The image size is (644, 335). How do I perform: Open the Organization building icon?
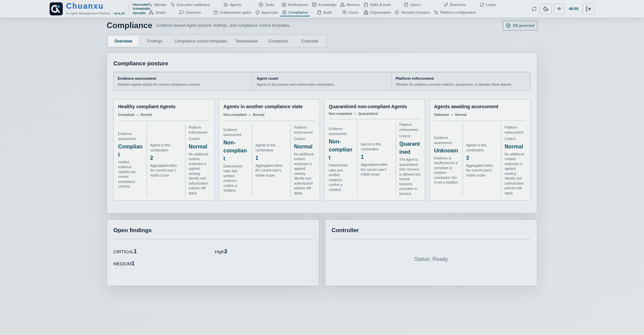pos(366,12)
